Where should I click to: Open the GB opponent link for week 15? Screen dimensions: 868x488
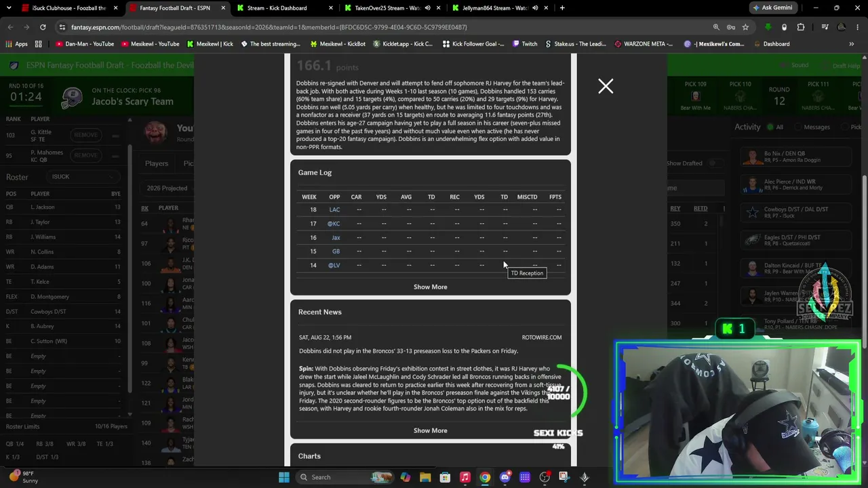click(336, 251)
